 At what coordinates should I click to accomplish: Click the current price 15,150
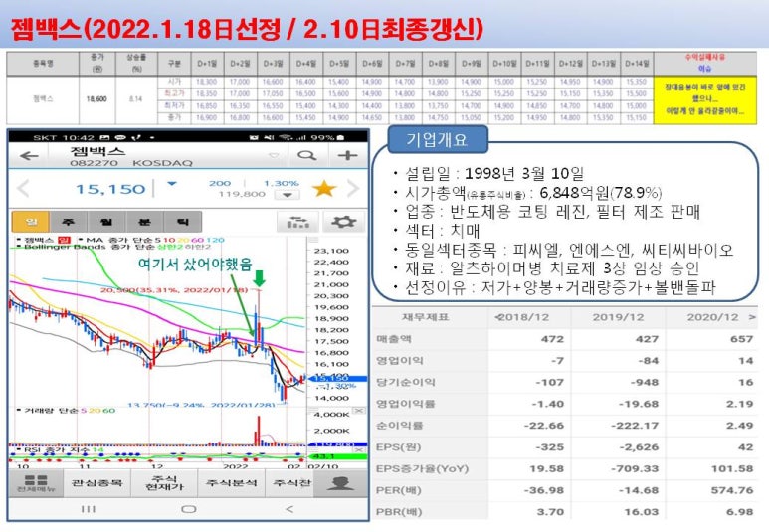pos(110,189)
